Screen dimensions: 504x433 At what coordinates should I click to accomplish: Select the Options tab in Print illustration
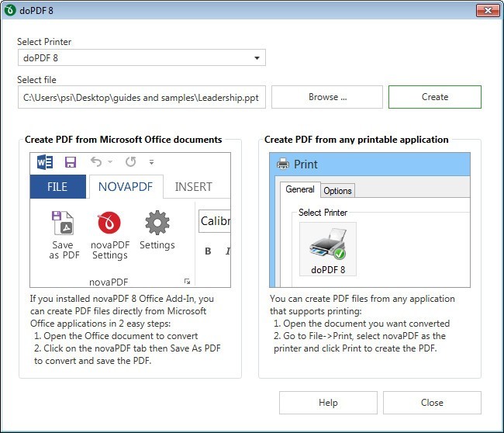tap(337, 191)
